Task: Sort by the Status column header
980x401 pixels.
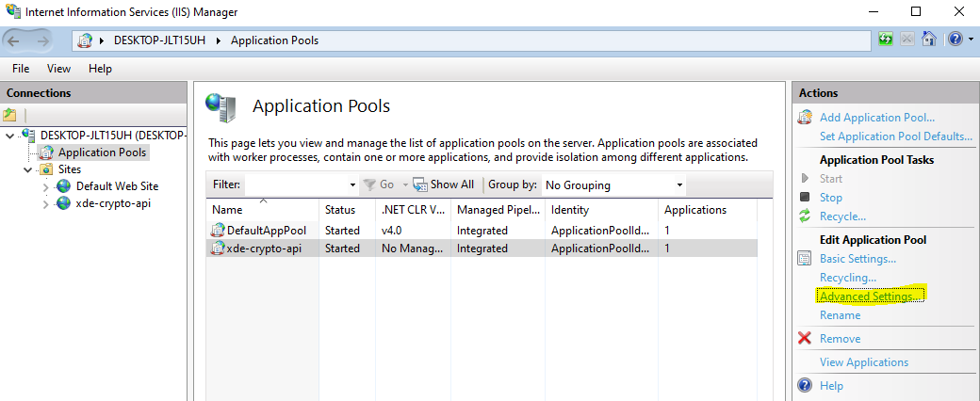Action: coord(347,210)
